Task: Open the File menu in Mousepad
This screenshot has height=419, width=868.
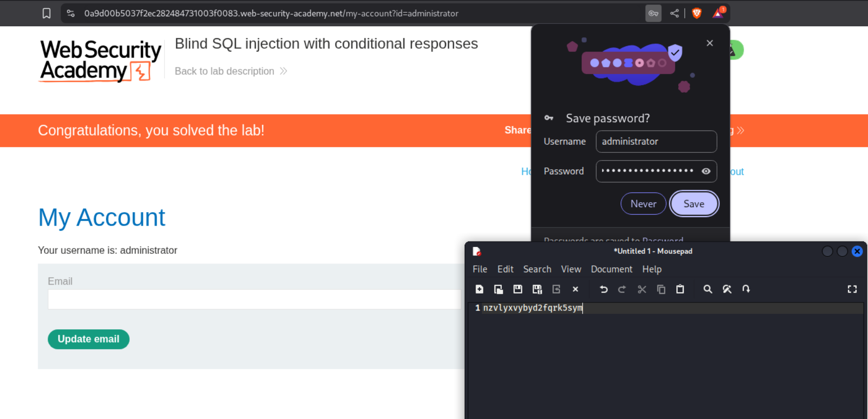Action: pos(480,269)
